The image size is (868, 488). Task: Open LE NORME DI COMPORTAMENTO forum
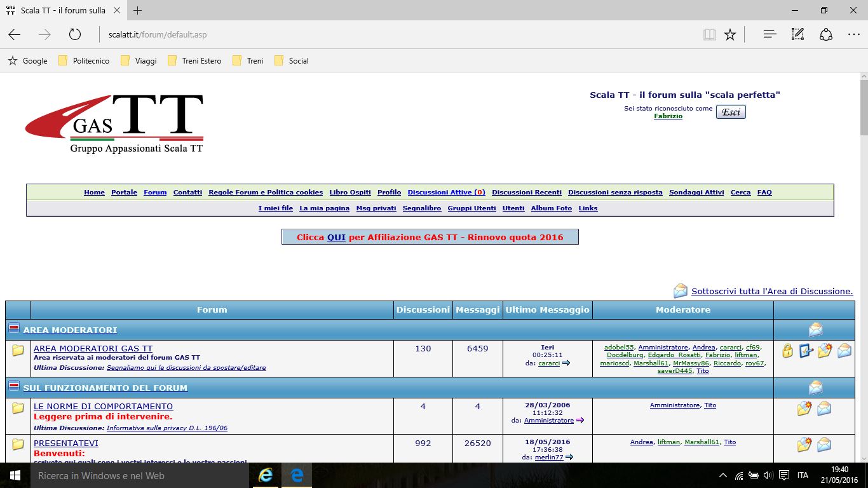click(x=103, y=406)
